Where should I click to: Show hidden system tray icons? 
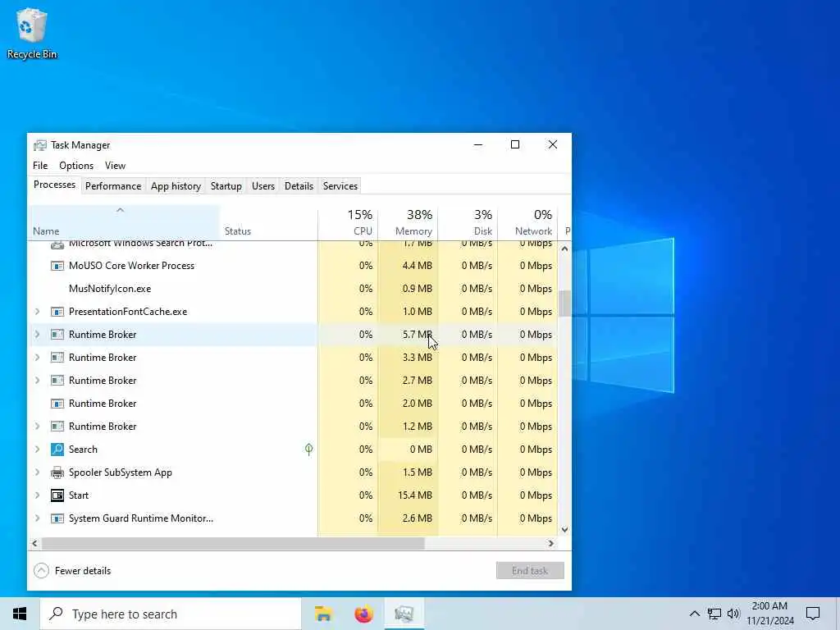[694, 614]
